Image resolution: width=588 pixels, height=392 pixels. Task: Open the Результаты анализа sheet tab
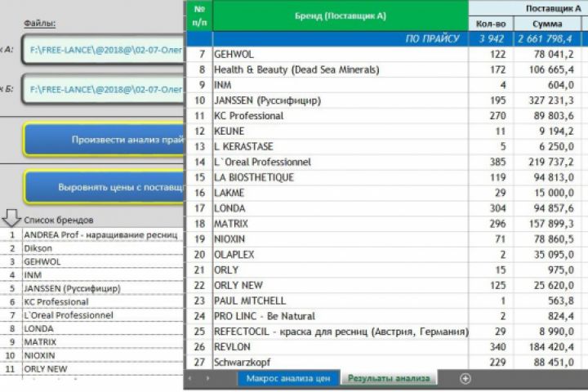pos(389,378)
